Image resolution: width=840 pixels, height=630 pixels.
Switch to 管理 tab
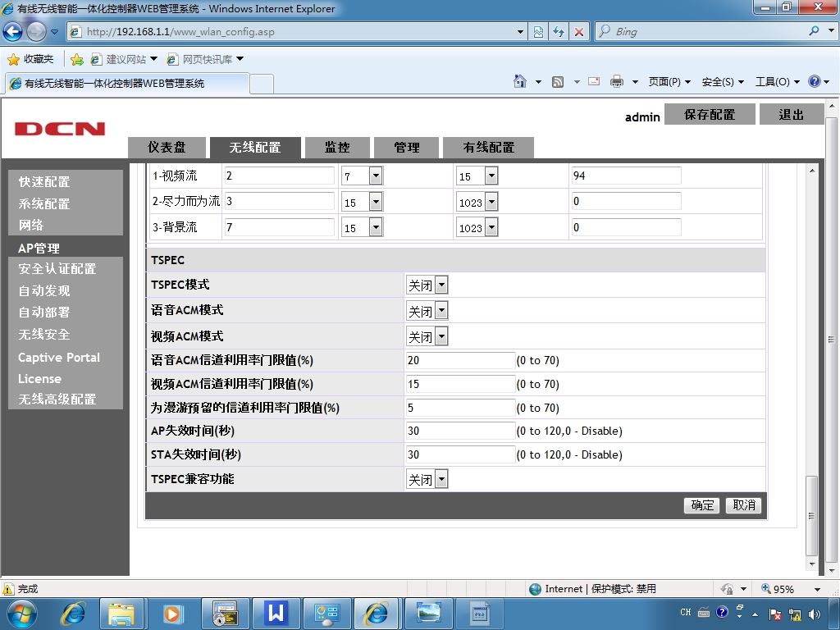tap(407, 148)
